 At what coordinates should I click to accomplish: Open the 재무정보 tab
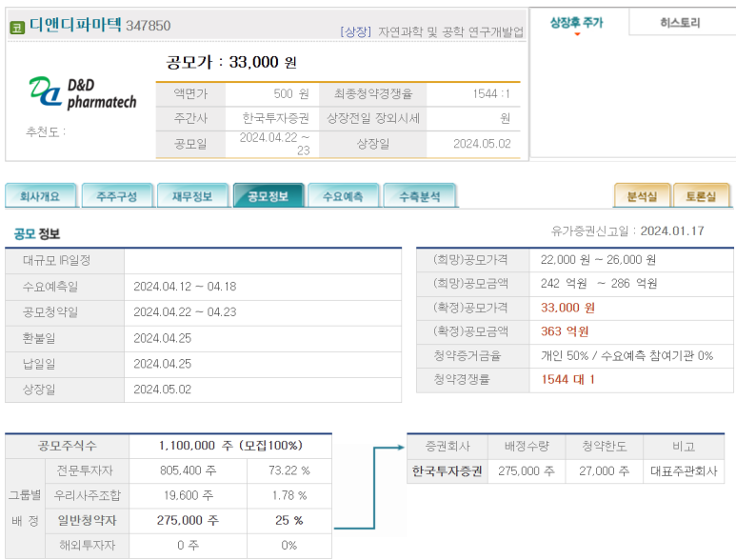pos(192,195)
